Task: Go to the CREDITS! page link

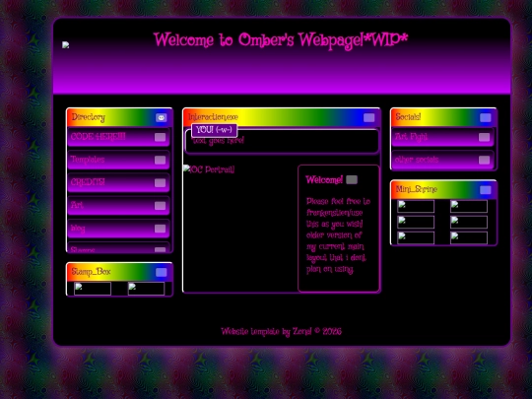Action: coord(119,183)
